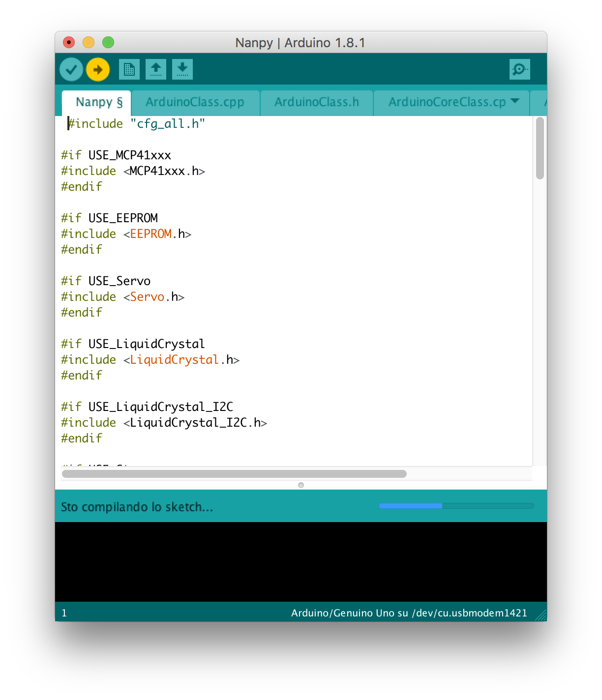This screenshot has width=602, height=700.
Task: Save the sketch with the down-arrow icon
Action: pos(182,69)
